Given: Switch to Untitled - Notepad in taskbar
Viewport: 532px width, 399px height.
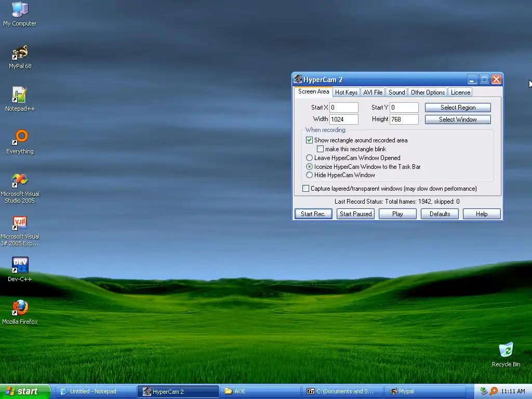Looking at the screenshot, I should (96, 391).
